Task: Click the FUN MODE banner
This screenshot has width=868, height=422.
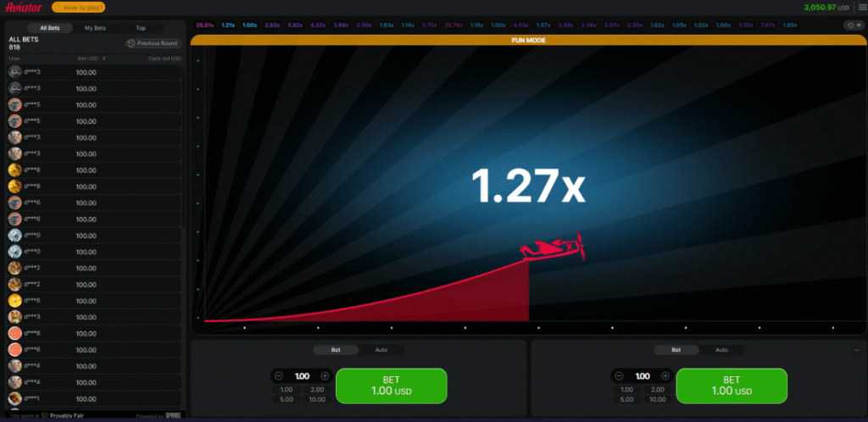Action: [x=529, y=41]
